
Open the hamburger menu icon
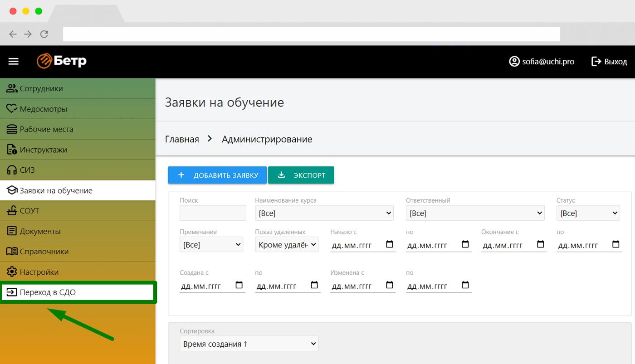(x=14, y=61)
